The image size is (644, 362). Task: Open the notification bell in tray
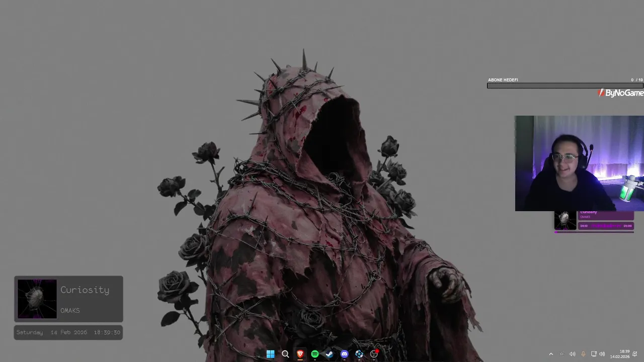635,354
